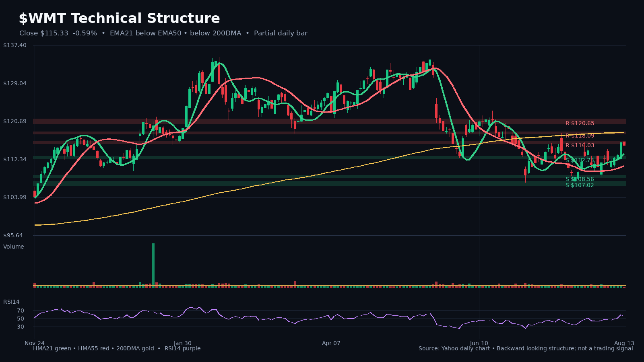Viewport: 644px width, 362px height.
Task: Click the "Volume" panel label
Action: [x=14, y=247]
